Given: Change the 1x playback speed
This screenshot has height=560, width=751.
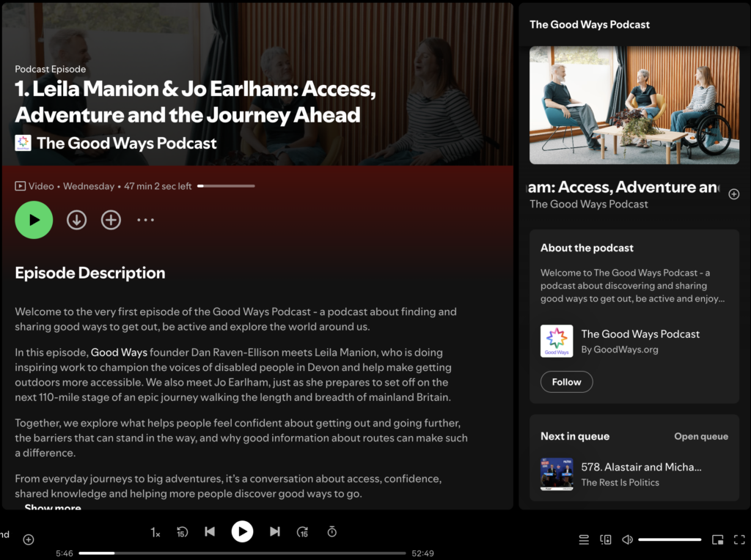Looking at the screenshot, I should (x=155, y=532).
